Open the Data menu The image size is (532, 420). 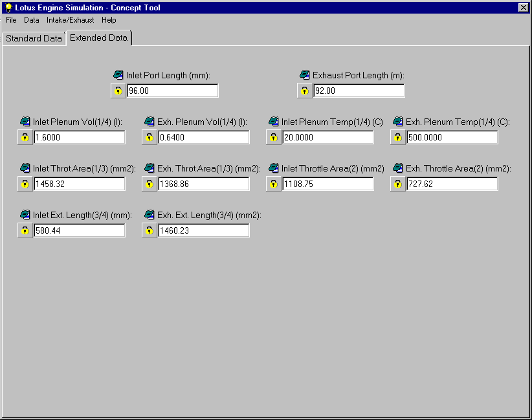coord(32,20)
